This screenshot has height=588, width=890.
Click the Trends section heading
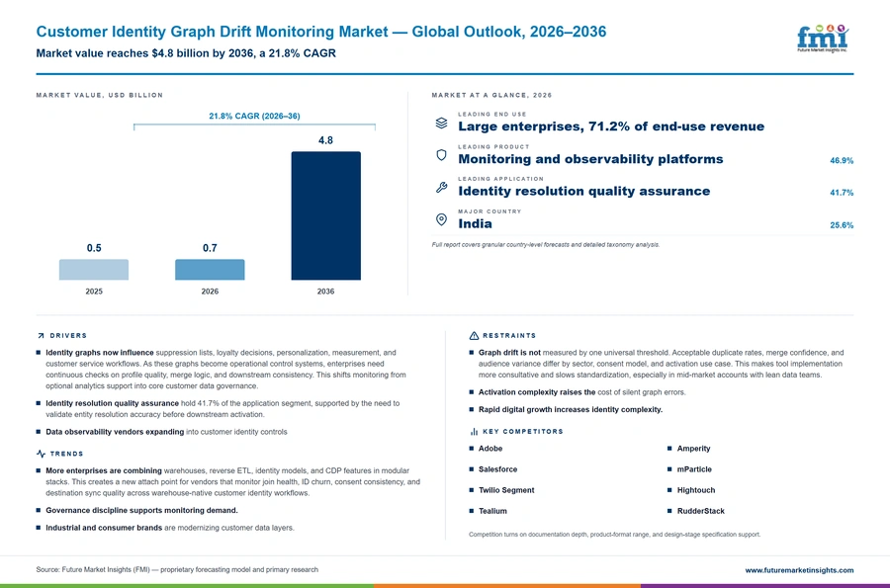pyautogui.click(x=66, y=454)
